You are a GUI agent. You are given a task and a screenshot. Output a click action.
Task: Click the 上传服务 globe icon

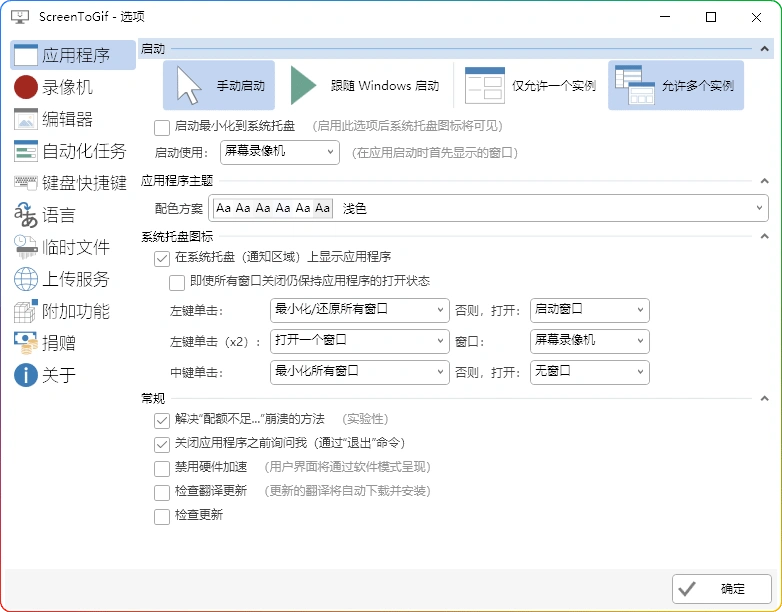(25, 279)
